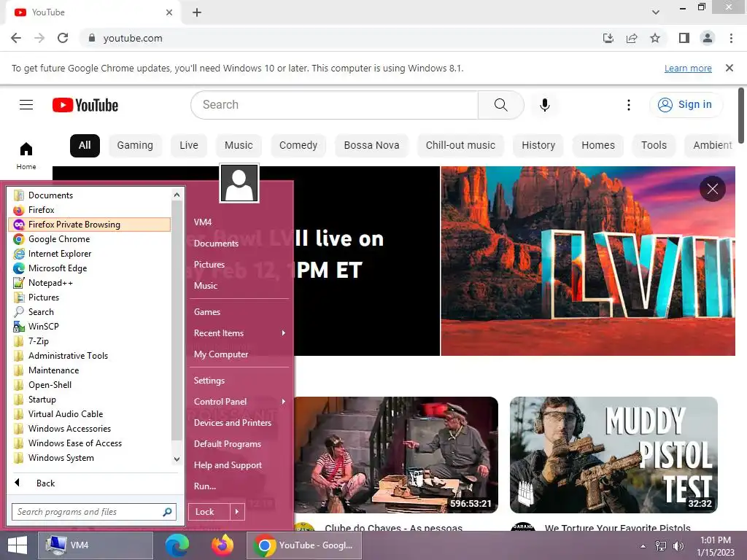Screen dimensions: 747x560
Task: Click the Chrome back arrow
Action: pyautogui.click(x=16, y=38)
